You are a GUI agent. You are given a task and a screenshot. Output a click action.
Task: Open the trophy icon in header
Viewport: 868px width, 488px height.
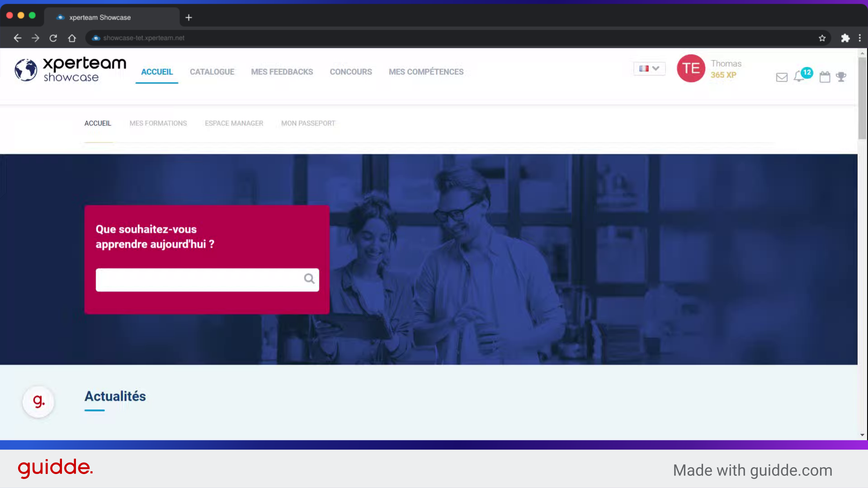pos(841,77)
